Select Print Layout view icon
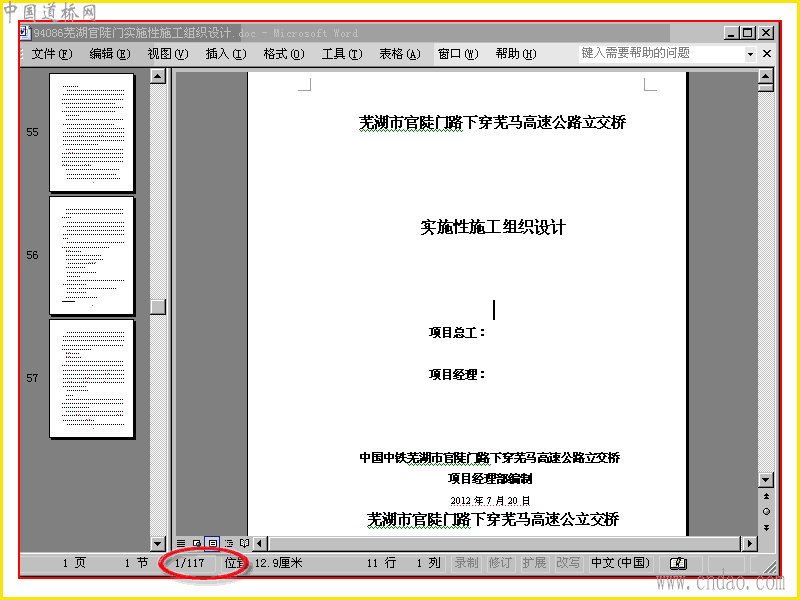 212,543
